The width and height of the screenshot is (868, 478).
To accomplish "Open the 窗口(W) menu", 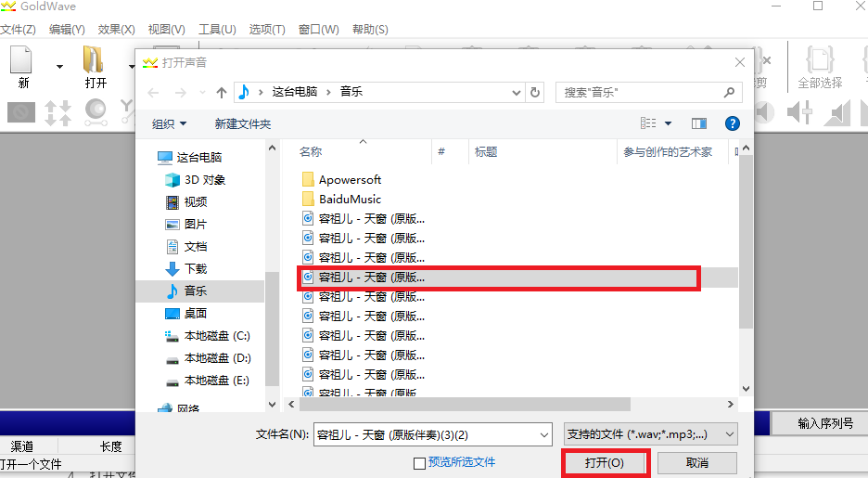I will point(318,30).
